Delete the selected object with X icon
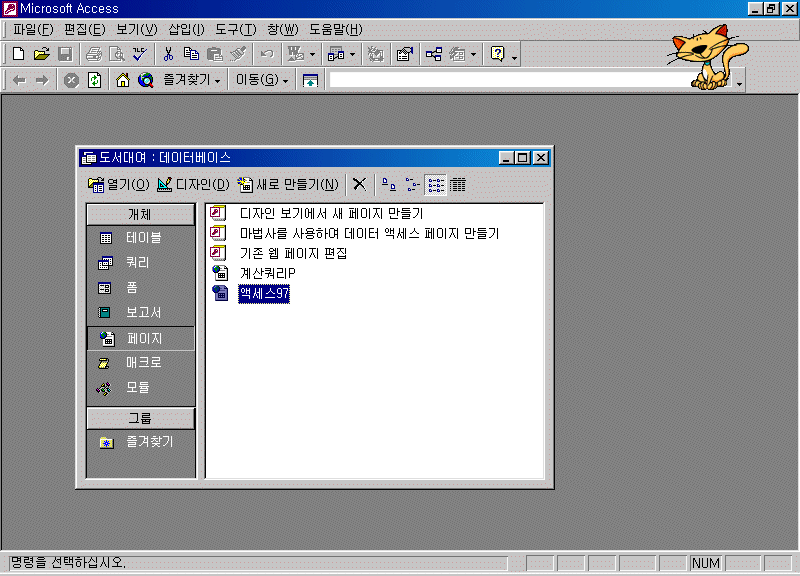The image size is (800, 576). click(x=359, y=184)
